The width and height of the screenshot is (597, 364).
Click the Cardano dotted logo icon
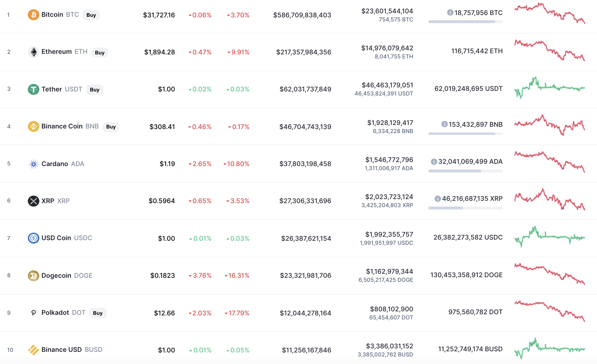pyautogui.click(x=34, y=164)
